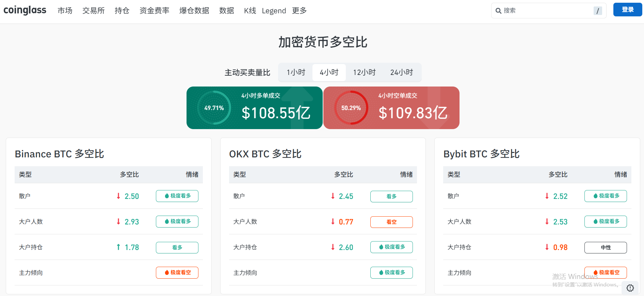Select the 1小时 timeframe tab
Image resolution: width=644 pixels, height=296 pixels.
[x=296, y=72]
